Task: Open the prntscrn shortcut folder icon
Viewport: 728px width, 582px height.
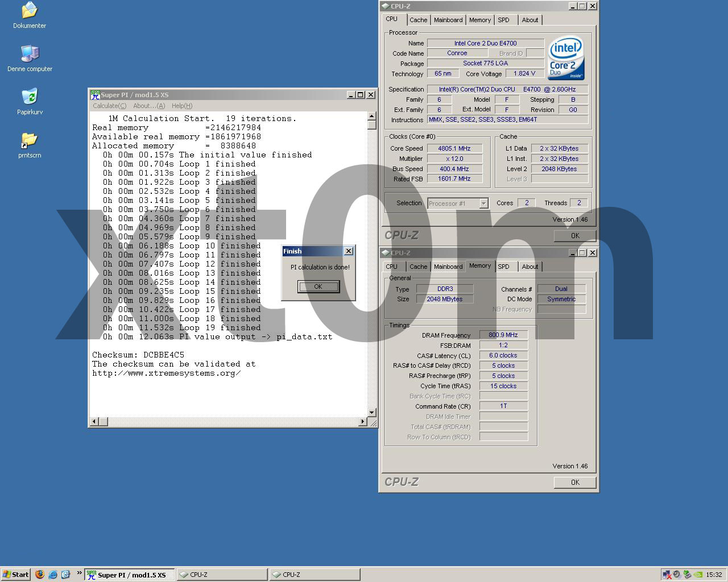Action: click(x=30, y=140)
